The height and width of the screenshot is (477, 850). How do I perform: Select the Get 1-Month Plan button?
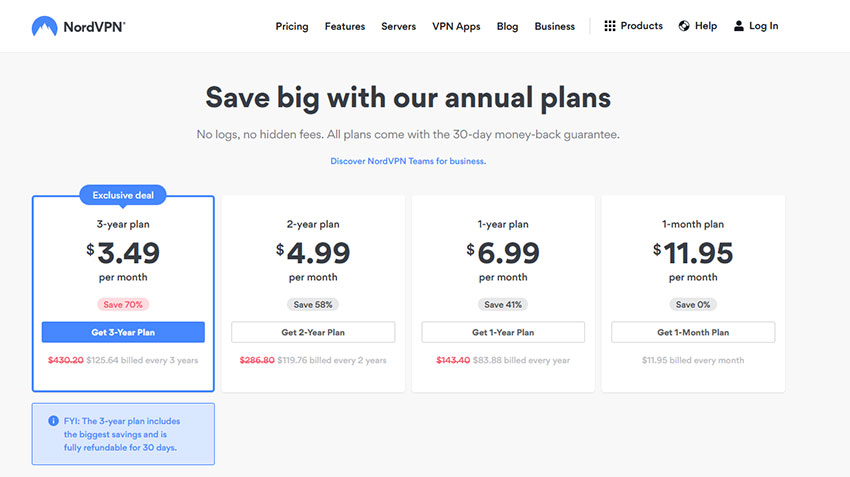pyautogui.click(x=693, y=332)
